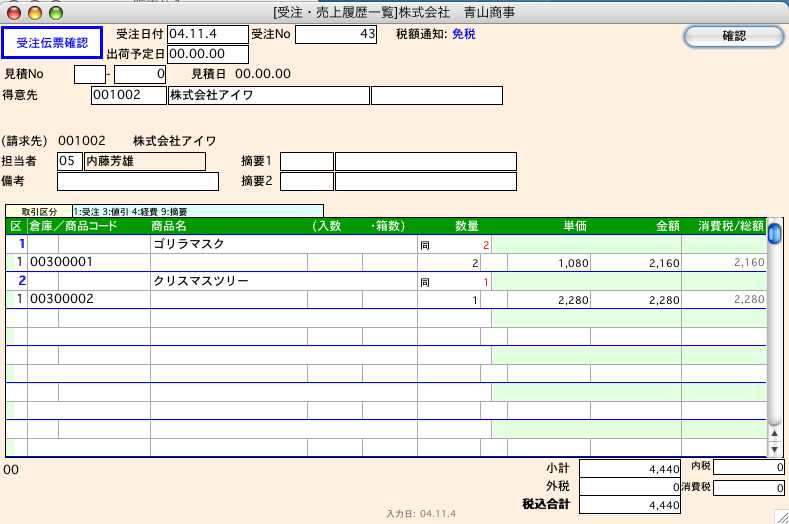Click the 受注伝票確認 button
The image size is (789, 524).
(x=52, y=43)
